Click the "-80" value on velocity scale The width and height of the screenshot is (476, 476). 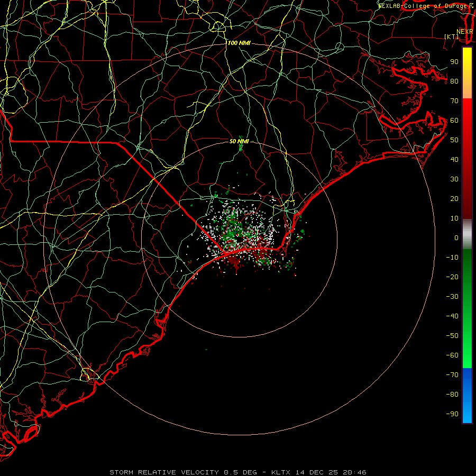(x=452, y=395)
